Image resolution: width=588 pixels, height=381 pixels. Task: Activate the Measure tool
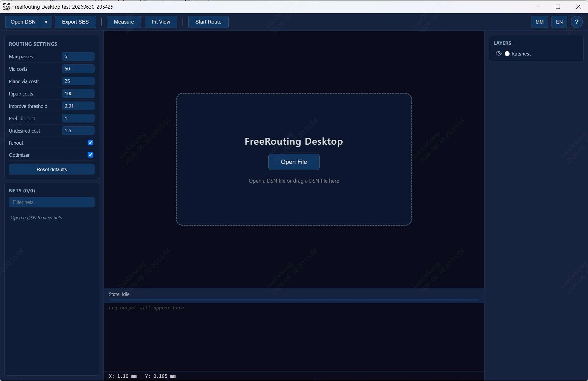[124, 22]
